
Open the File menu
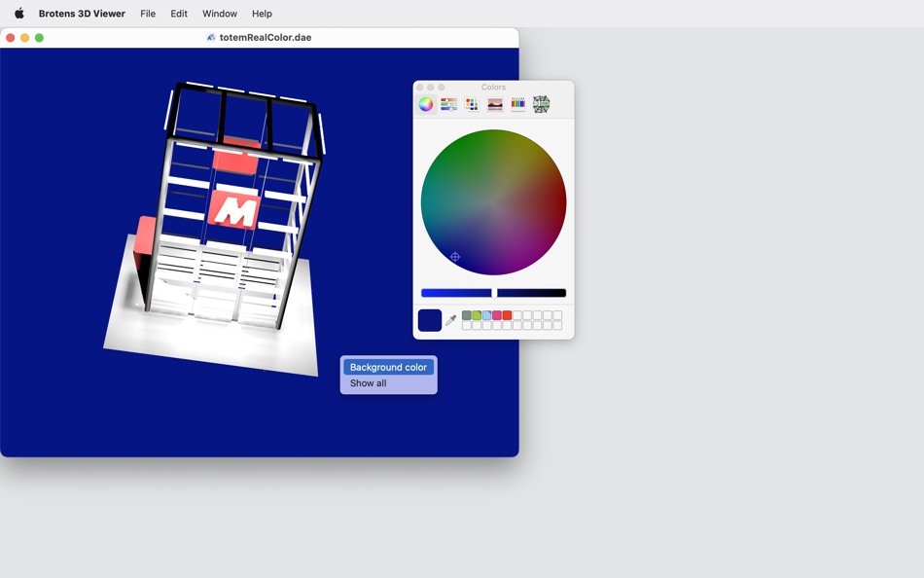click(x=148, y=13)
